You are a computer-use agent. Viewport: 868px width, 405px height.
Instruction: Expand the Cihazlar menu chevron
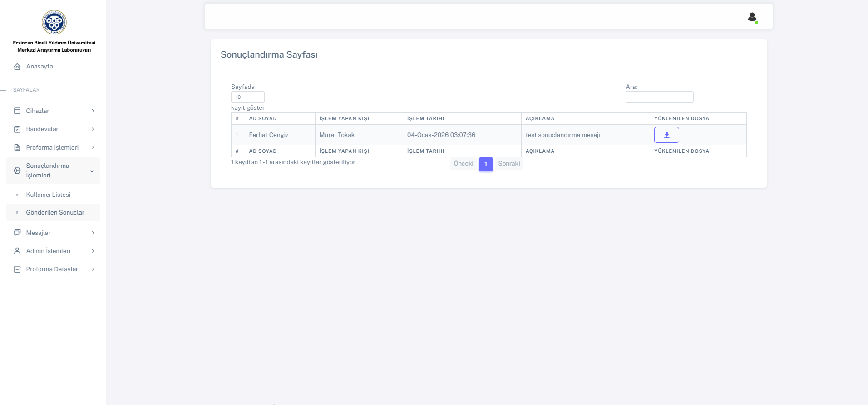tap(93, 111)
